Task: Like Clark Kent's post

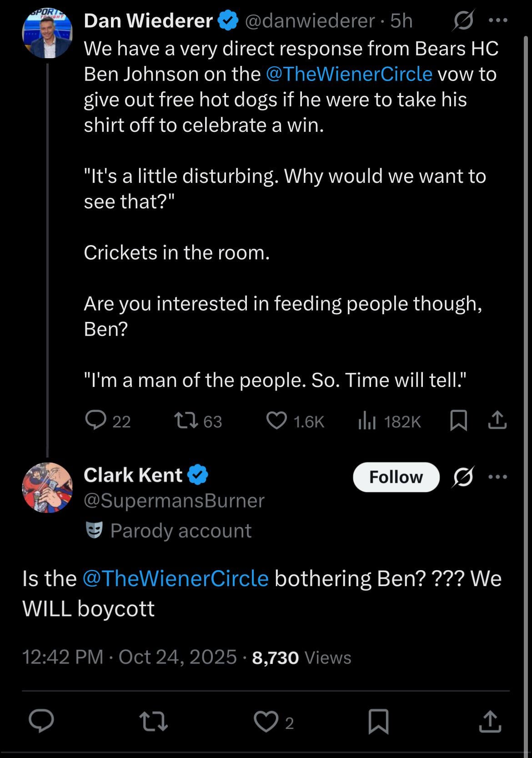Action: pyautogui.click(x=266, y=722)
